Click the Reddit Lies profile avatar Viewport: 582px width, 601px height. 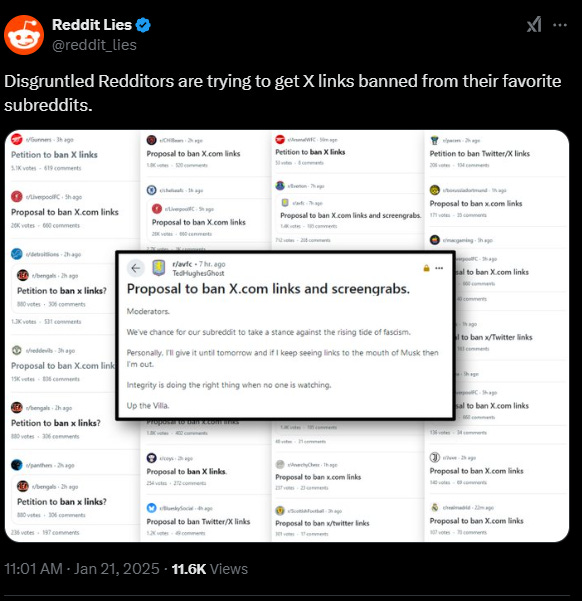point(24,35)
